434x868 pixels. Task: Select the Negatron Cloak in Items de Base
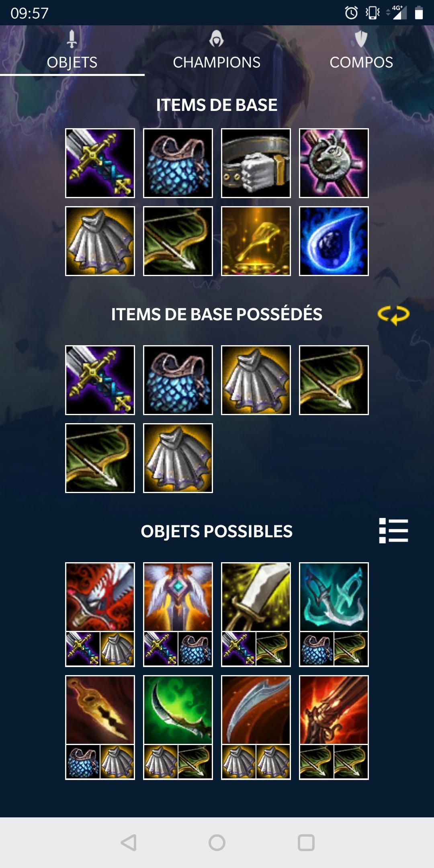(100, 241)
